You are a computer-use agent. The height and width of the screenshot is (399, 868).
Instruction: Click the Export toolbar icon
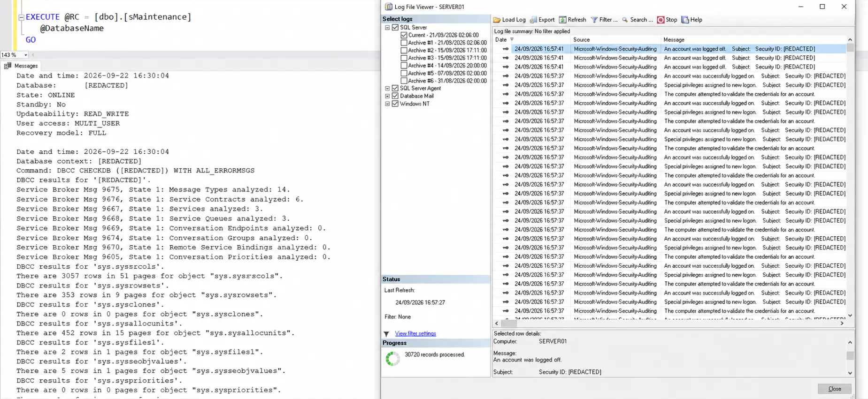(x=533, y=20)
